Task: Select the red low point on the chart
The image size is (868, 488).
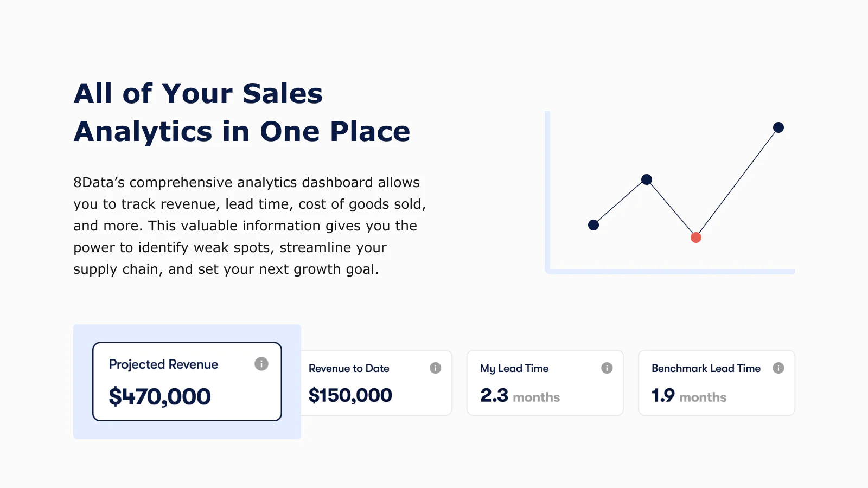Action: pyautogui.click(x=696, y=237)
